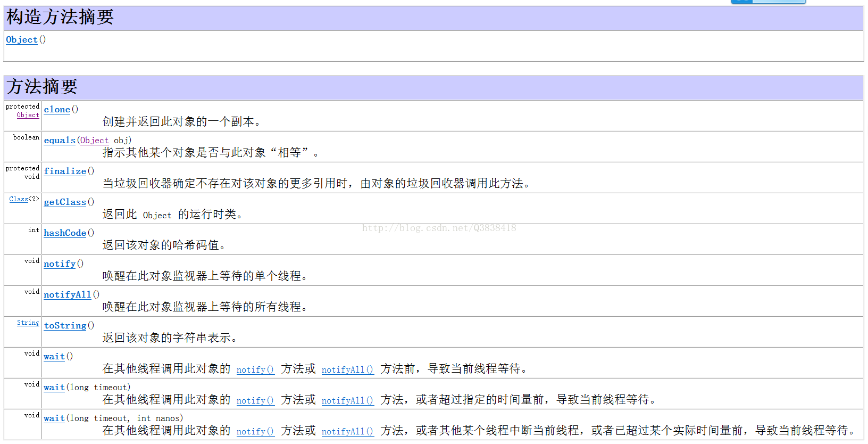The image size is (868, 444).
Task: Click notify() link in the wait() description
Action: coord(255,369)
